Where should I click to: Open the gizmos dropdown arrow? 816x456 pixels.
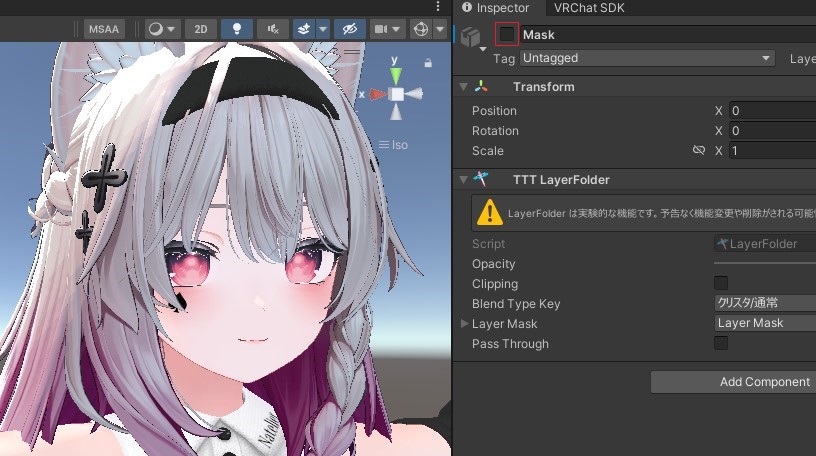pos(440,29)
